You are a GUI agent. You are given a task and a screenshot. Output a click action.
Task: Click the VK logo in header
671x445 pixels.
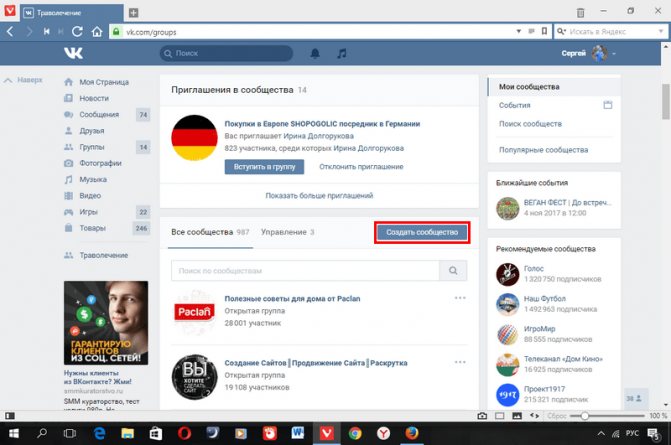point(73,53)
